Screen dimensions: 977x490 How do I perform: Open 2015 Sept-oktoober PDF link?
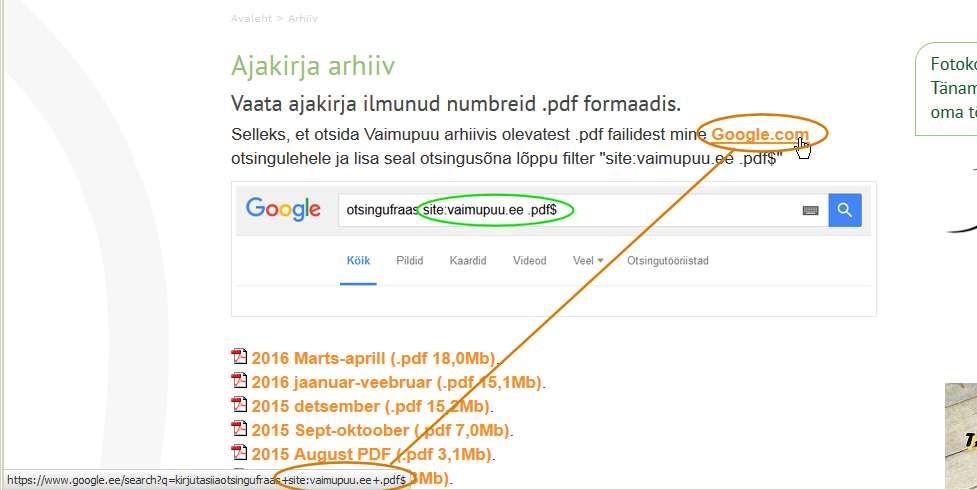pos(381,430)
